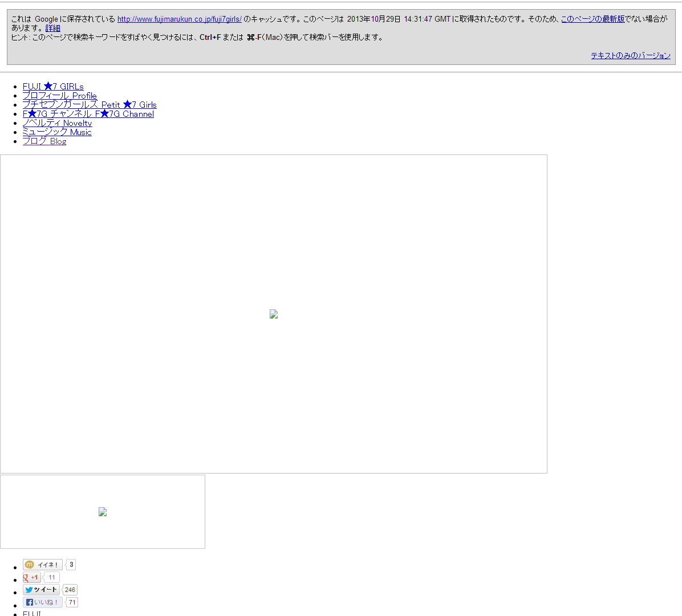The width and height of the screenshot is (682, 616).
Task: Click the mixi イイネ! button
Action: (x=43, y=565)
